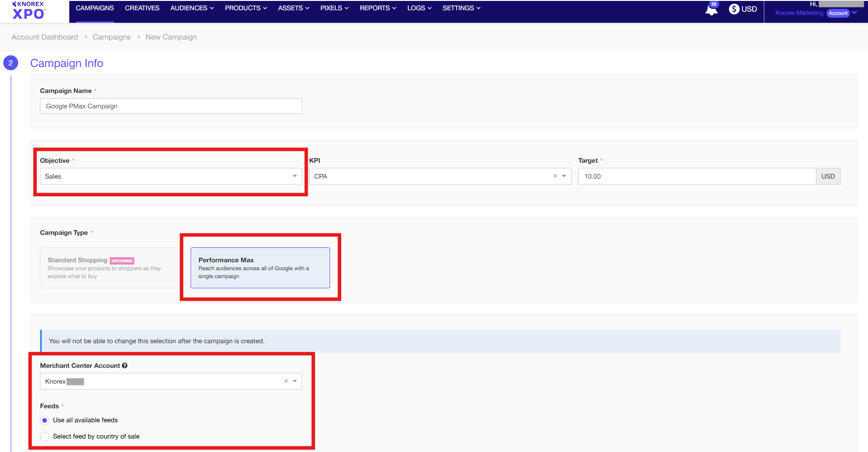The image size is (868, 452).
Task: Click New Campaign breadcrumb
Action: 171,37
